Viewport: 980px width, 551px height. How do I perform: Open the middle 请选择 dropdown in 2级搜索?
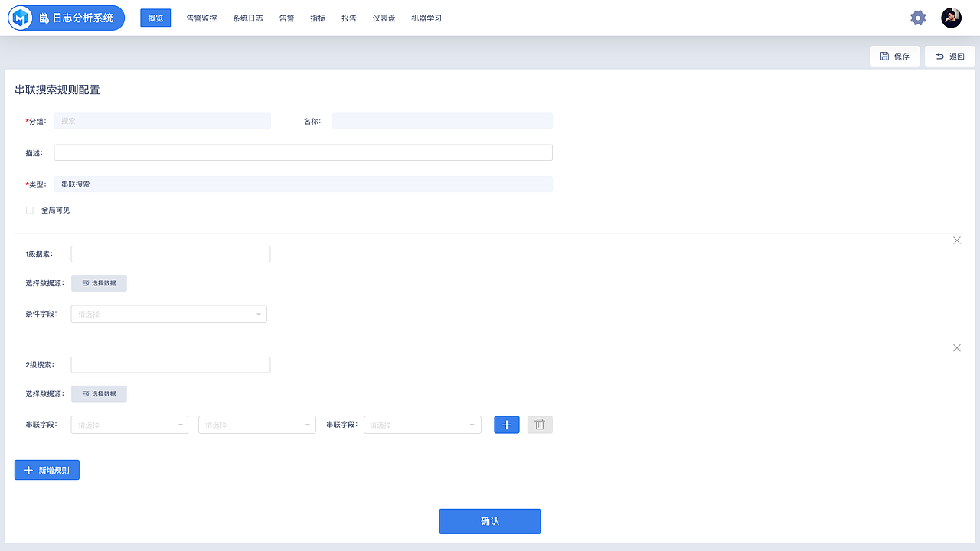click(x=257, y=425)
